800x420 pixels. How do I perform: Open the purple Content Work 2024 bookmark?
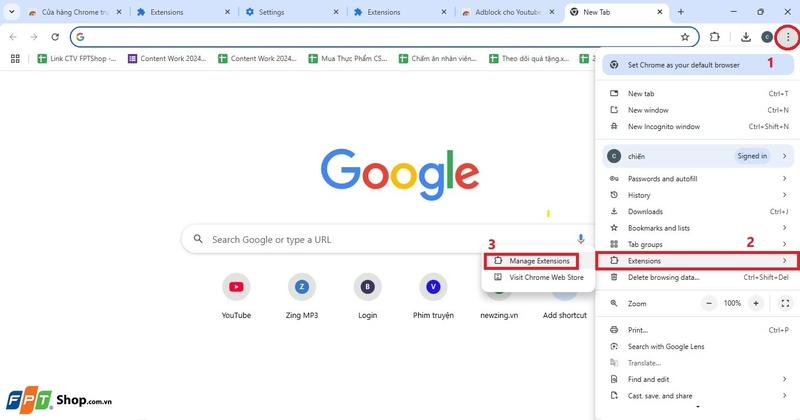(167, 59)
